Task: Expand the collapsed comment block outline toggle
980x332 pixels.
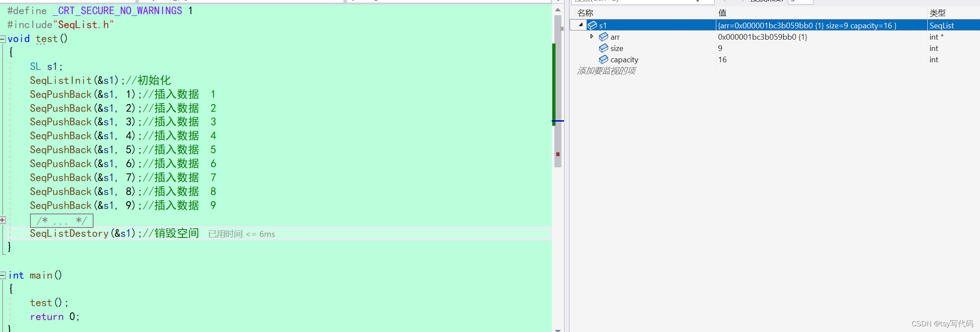Action: (x=3, y=220)
